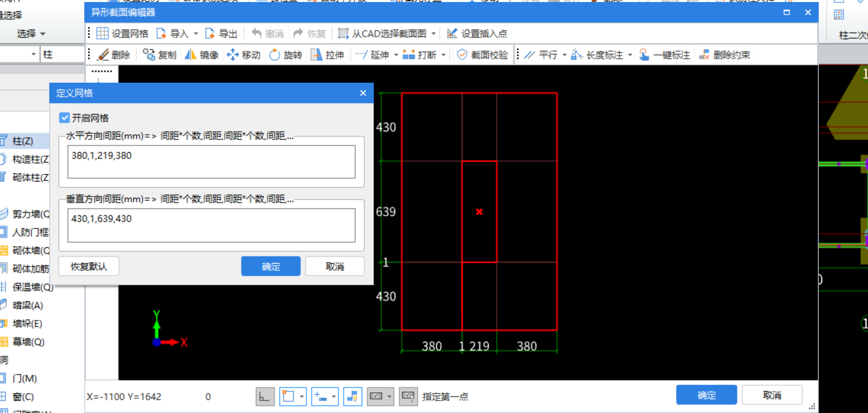Select the 复制 copy tool
Screen dimensions: 868x413
159,55
